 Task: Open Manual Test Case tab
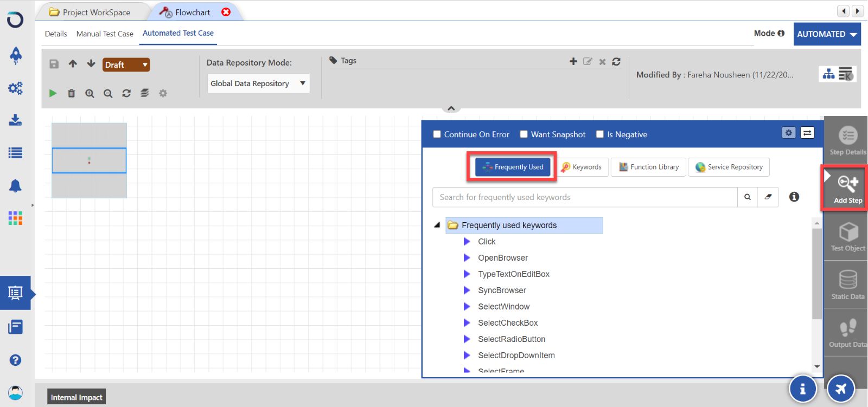point(105,34)
